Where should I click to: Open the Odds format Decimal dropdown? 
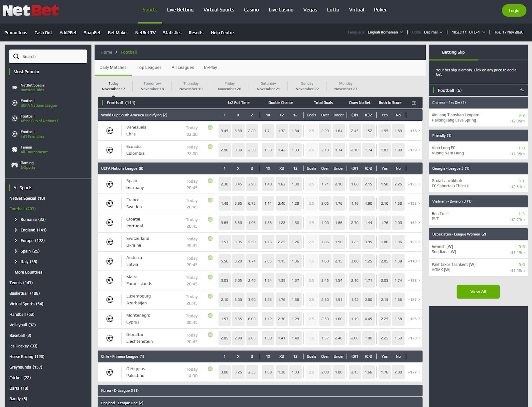[433, 32]
